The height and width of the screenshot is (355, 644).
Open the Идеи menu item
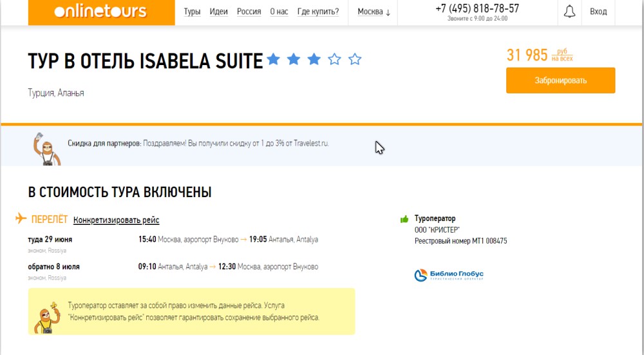pyautogui.click(x=218, y=12)
